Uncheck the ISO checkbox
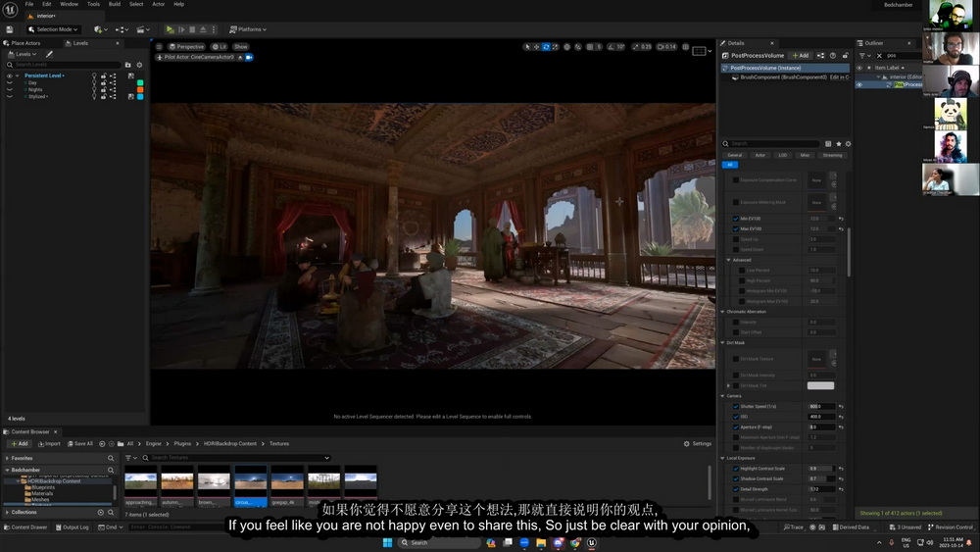The height and width of the screenshot is (552, 980). coord(736,417)
